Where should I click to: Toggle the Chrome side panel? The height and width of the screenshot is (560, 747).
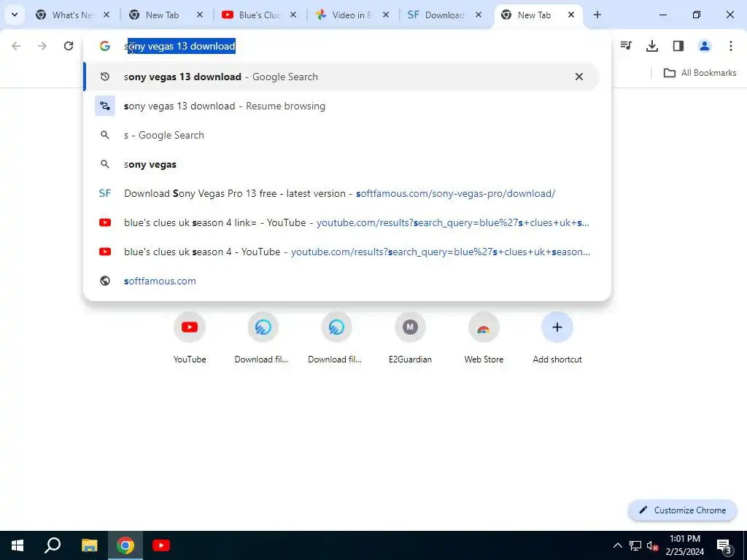pyautogui.click(x=678, y=46)
